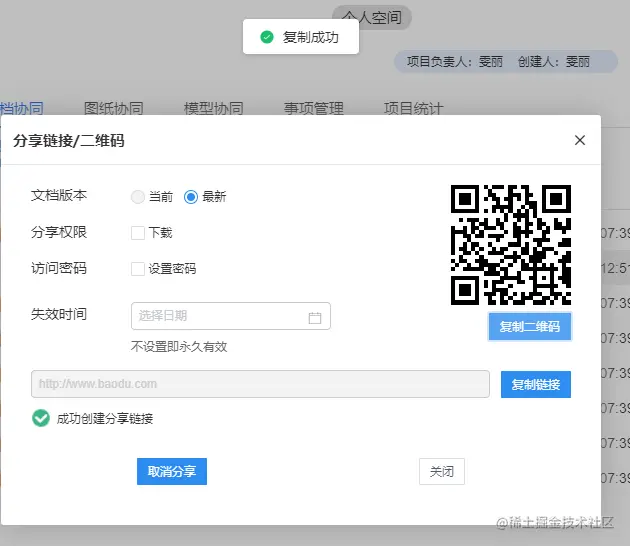Open the 选择日期 expiry date field
Viewport: 630px width, 546px height.
click(231, 316)
